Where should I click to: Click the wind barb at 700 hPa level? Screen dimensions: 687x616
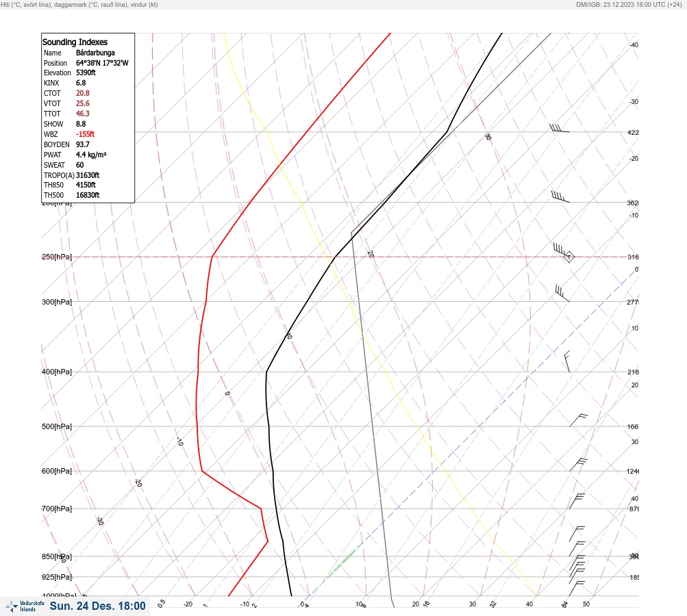pyautogui.click(x=577, y=501)
